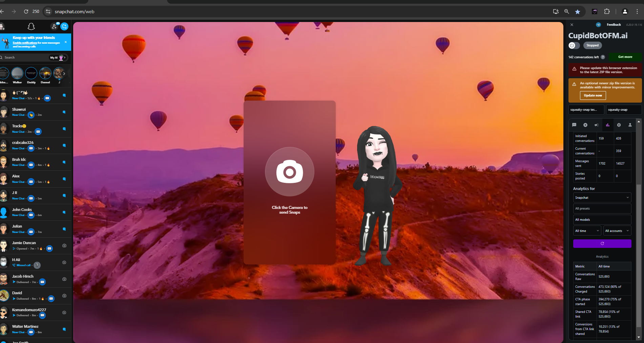Open the All time range dropdown
Screen dimensions: 644x343
coord(587,231)
